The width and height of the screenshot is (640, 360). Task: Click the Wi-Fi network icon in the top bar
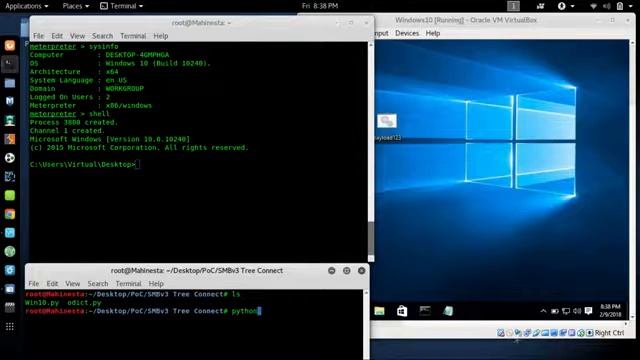[593, 6]
